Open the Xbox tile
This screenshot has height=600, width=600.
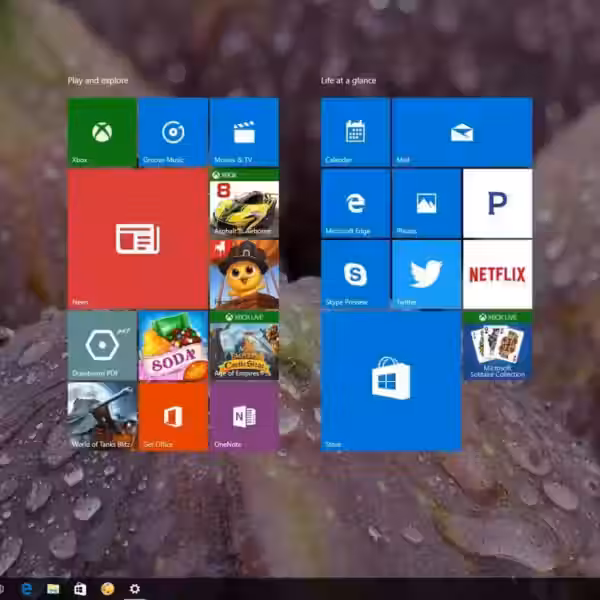pyautogui.click(x=101, y=132)
